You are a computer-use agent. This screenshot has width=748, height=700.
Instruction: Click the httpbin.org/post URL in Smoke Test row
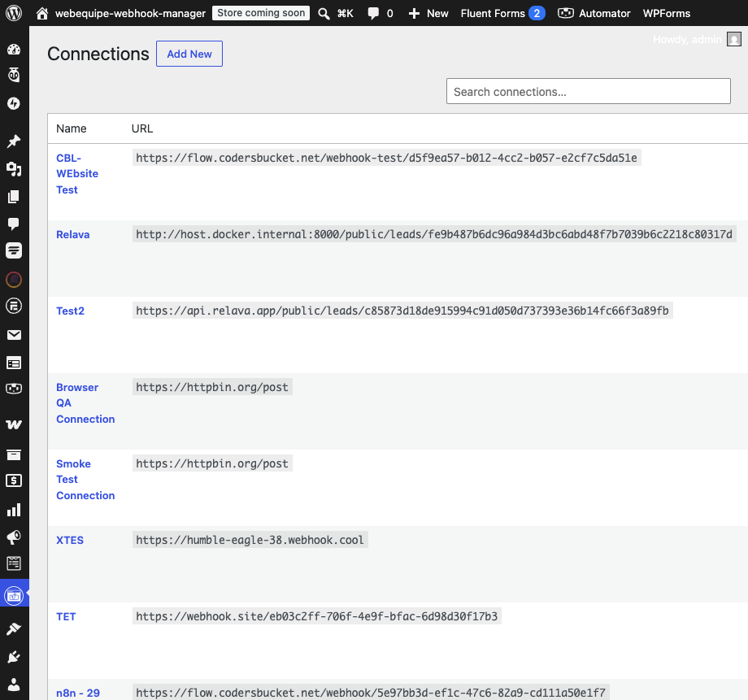tap(212, 463)
